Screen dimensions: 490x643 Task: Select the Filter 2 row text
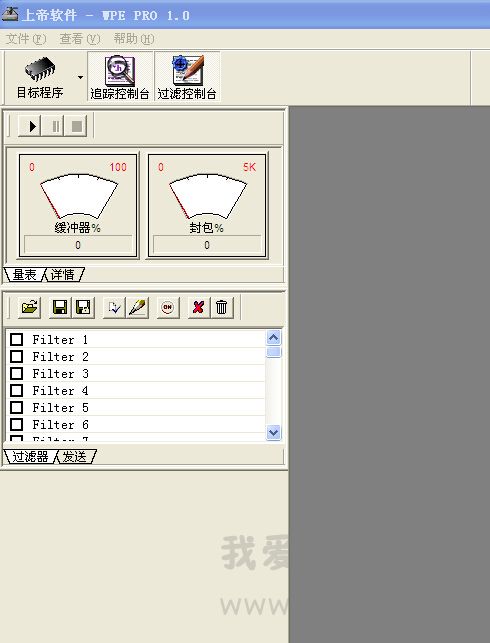(60, 356)
